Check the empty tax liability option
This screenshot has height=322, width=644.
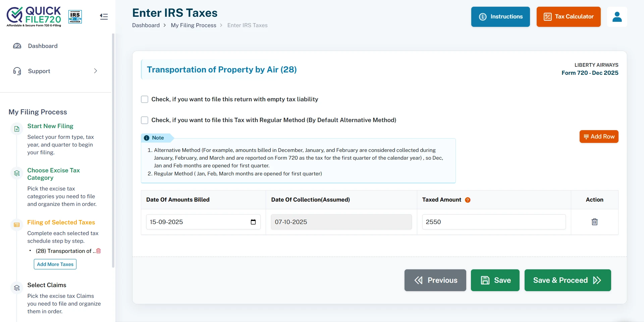[144, 99]
